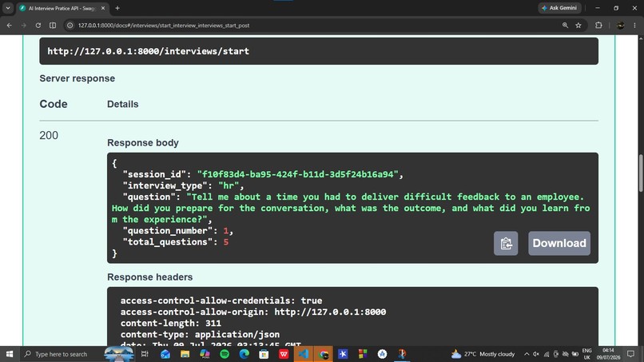Click the Server response heading
The image size is (644, 362).
pos(78,78)
